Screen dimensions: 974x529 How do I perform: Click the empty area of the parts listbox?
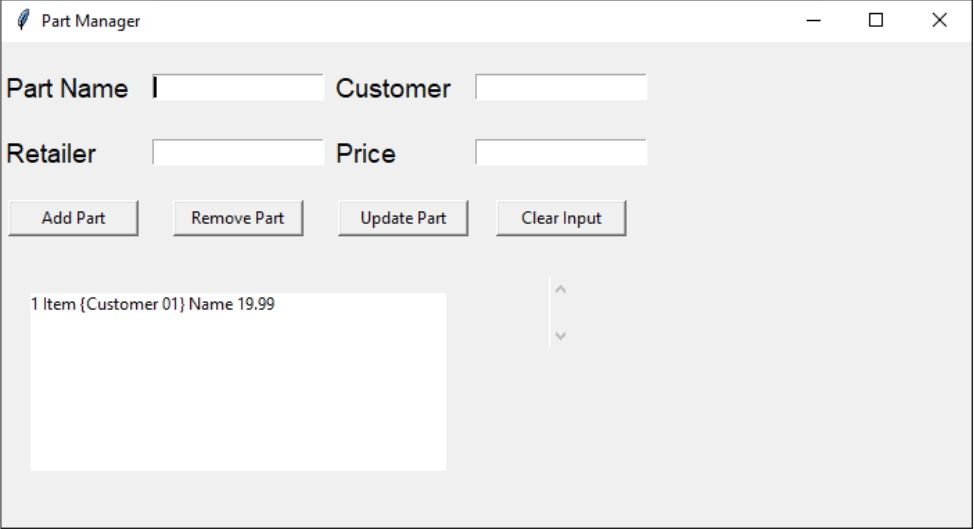click(x=238, y=397)
